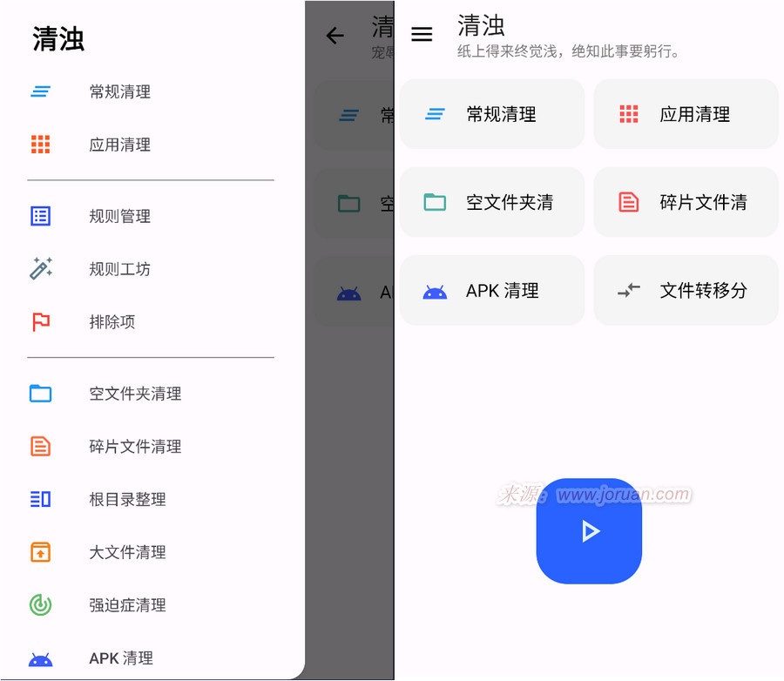
Task: Select 规则工坊 magic wand icon
Action: (x=41, y=269)
